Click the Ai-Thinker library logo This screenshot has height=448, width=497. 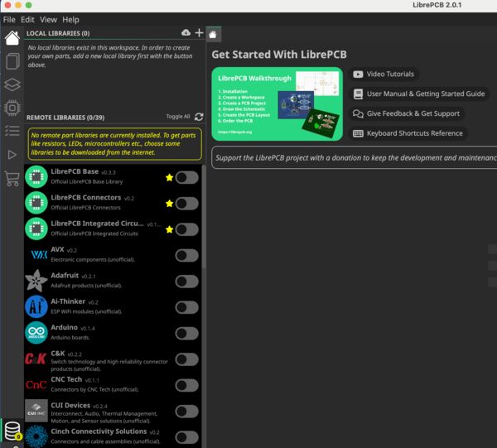click(36, 306)
